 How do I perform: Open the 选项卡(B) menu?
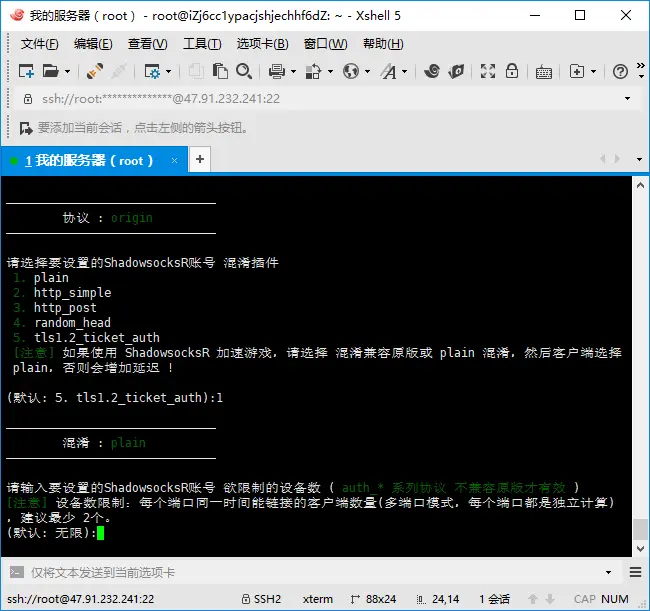[x=262, y=44]
